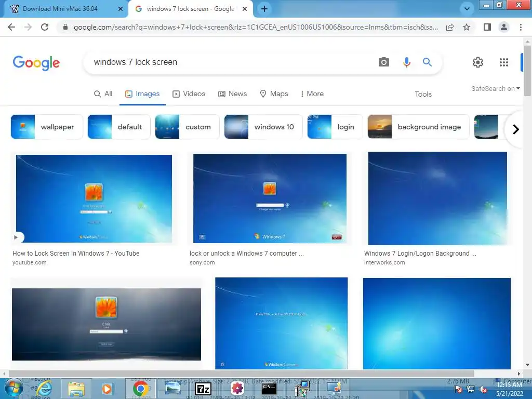Open 7-Zip from the taskbar

pyautogui.click(x=204, y=389)
